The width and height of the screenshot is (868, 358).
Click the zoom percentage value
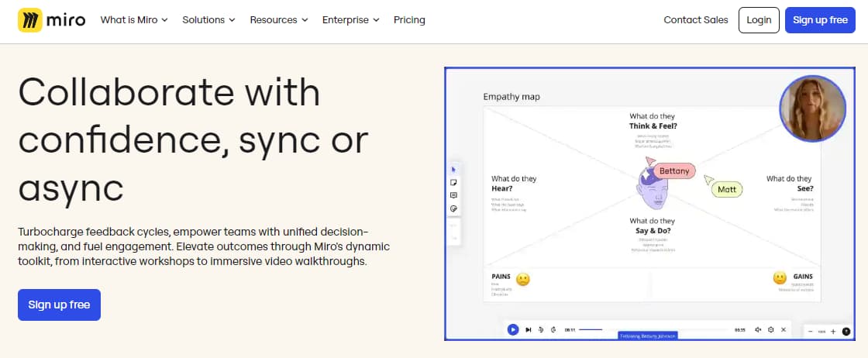point(822,332)
